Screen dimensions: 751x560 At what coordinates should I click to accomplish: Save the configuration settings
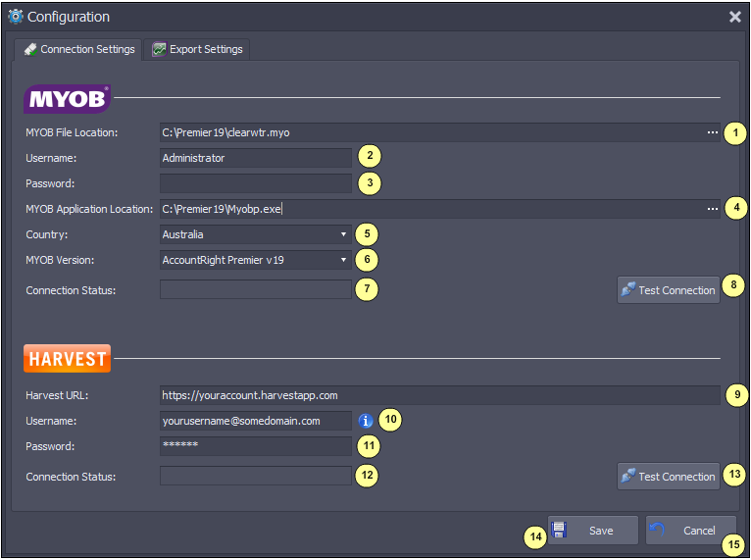593,531
